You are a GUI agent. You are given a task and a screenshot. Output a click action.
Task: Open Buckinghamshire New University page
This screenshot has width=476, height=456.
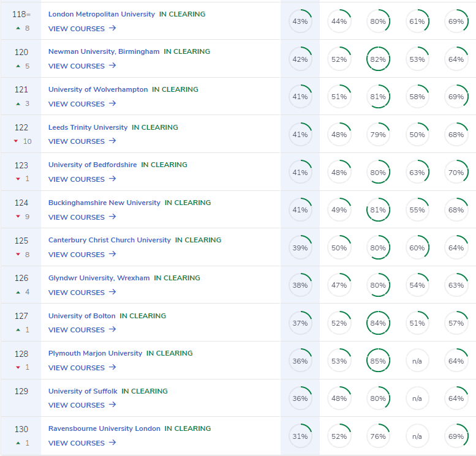coord(104,203)
